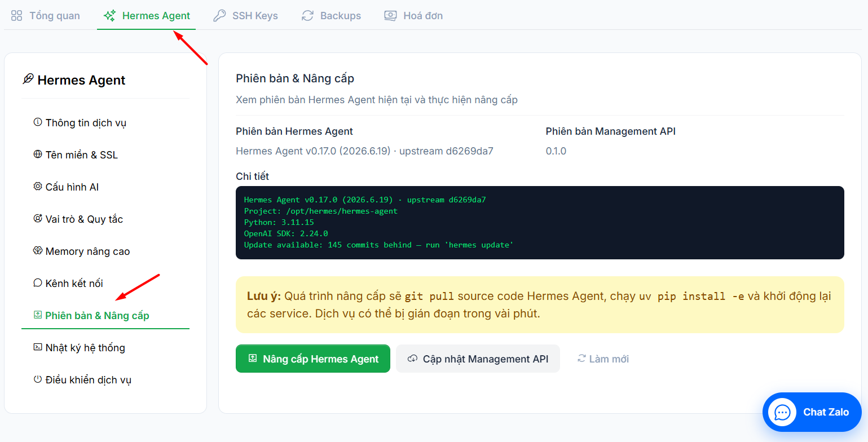Open the Backups tab

pyautogui.click(x=331, y=16)
